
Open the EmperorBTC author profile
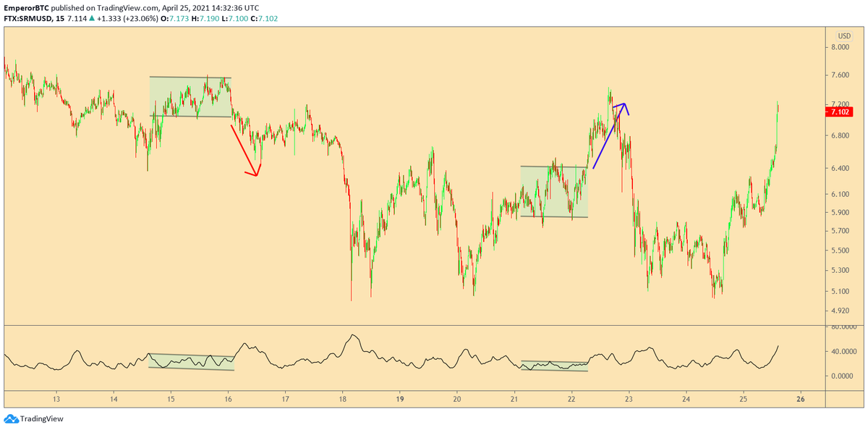click(x=25, y=7)
